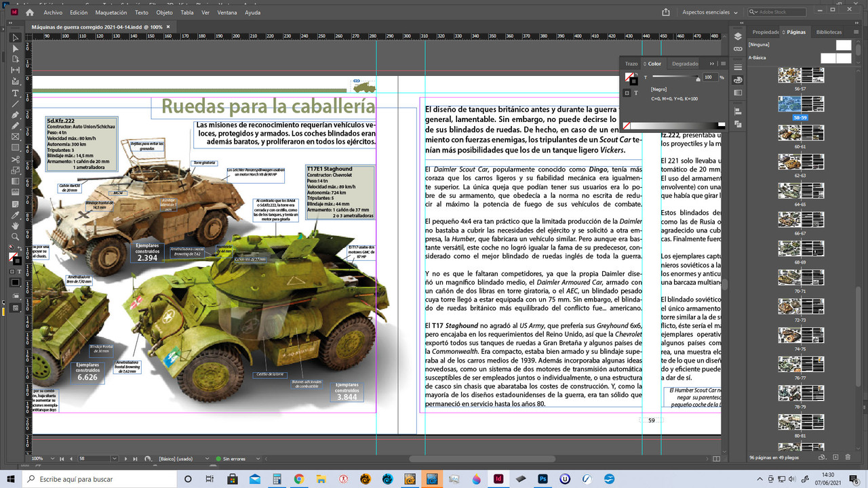This screenshot has width=868, height=488.
Task: Open the Gradient panel icon in dock
Action: 738,92
